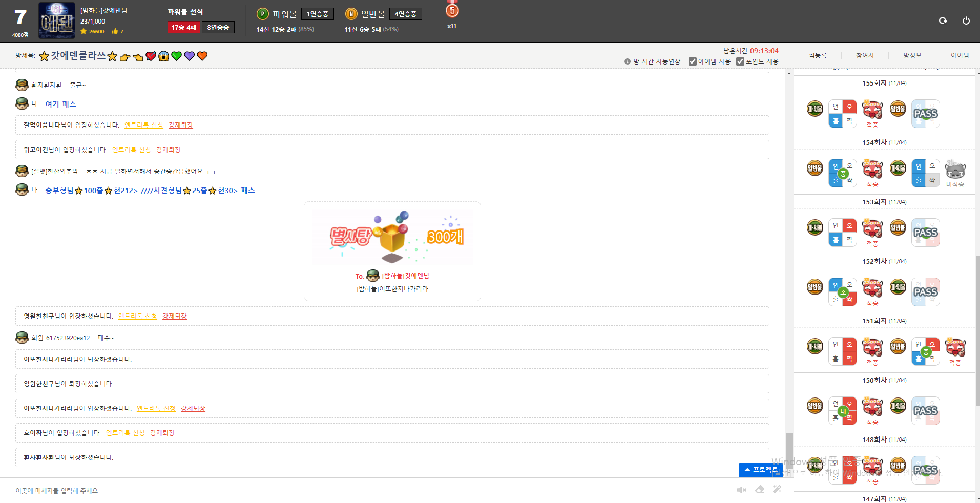Click 강제퇴장 link for 이또한지나가리라

[x=193, y=408]
